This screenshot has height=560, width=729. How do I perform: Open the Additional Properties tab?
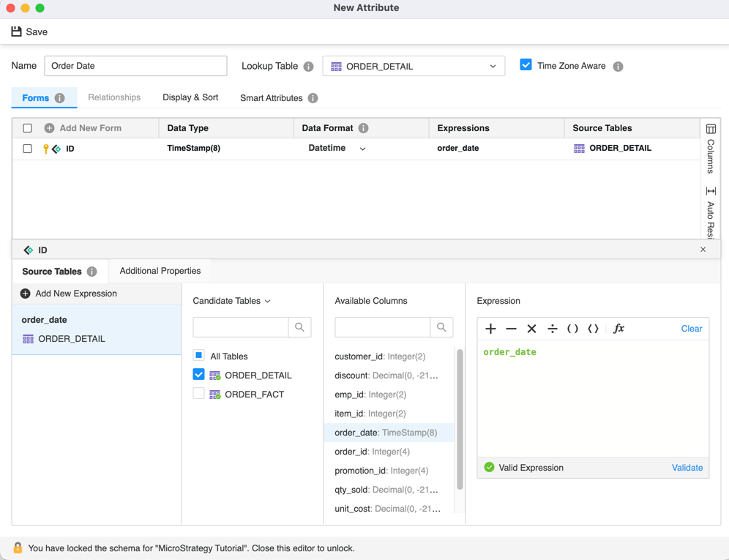tap(160, 271)
